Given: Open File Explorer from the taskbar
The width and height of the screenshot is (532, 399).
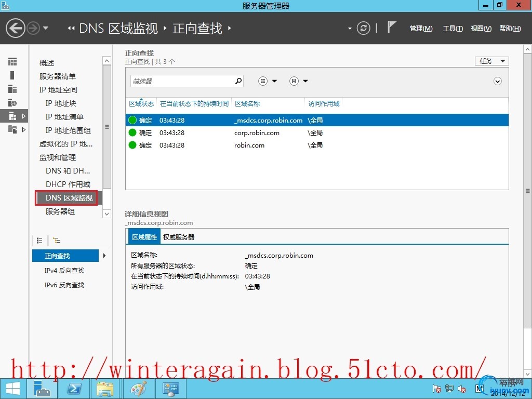Looking at the screenshot, I should [x=105, y=389].
